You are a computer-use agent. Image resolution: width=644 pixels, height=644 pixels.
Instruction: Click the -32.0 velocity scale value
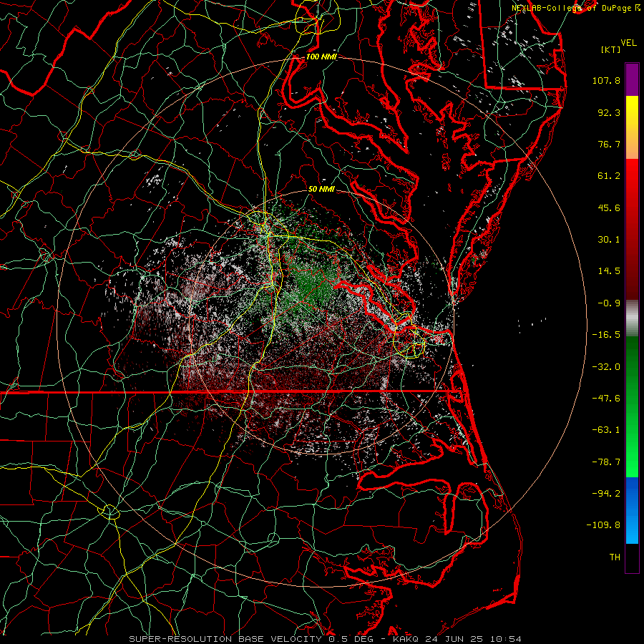click(x=606, y=367)
